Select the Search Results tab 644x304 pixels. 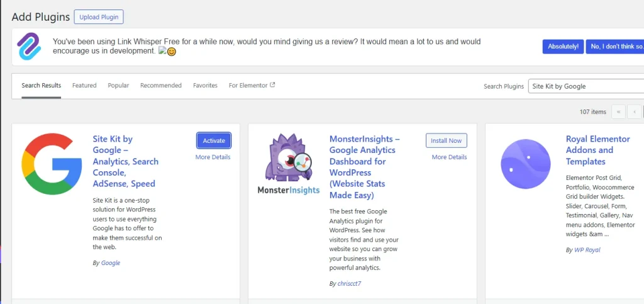point(41,86)
